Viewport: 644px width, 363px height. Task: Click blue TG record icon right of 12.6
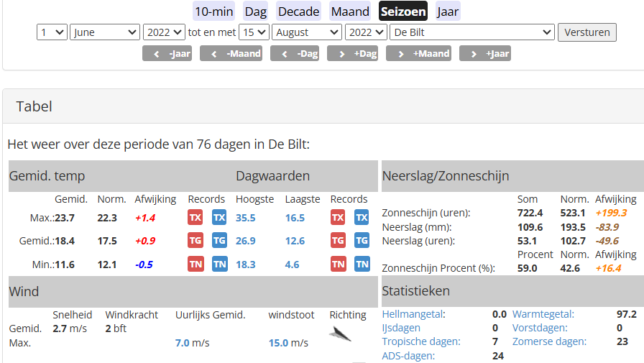point(362,241)
